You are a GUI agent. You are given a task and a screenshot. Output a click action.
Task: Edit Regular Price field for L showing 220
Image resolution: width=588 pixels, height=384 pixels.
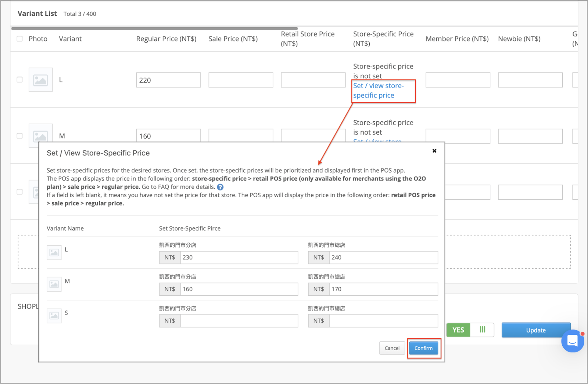(x=168, y=80)
